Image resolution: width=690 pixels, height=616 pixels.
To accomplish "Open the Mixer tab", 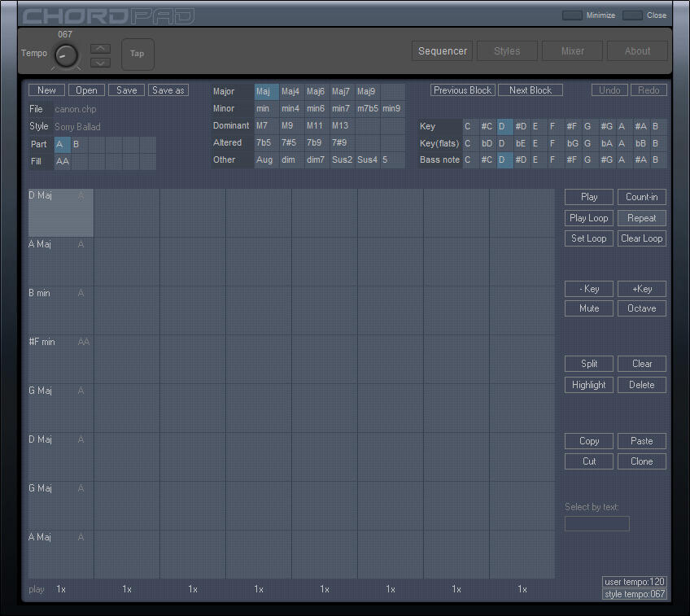I will [573, 51].
